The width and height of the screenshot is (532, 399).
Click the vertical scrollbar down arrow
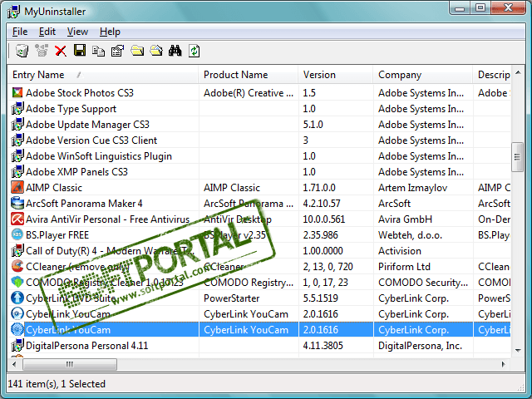point(518,351)
